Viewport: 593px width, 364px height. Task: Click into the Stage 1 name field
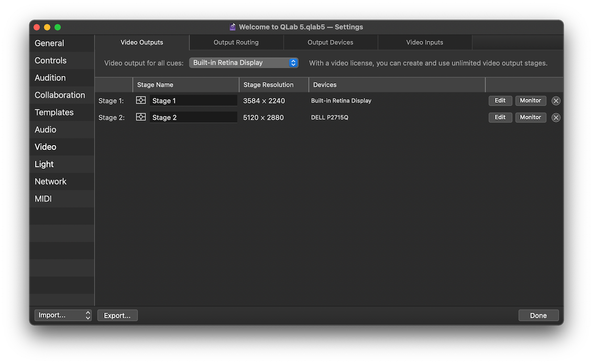193,100
